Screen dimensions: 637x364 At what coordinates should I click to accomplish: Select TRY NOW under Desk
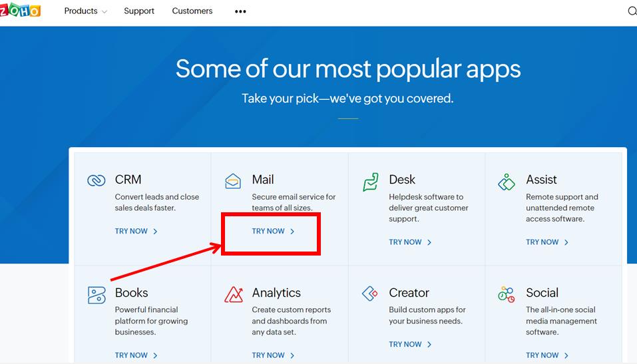coord(410,242)
